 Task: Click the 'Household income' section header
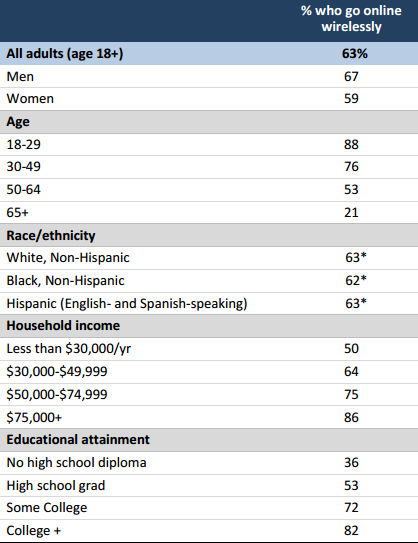63,326
